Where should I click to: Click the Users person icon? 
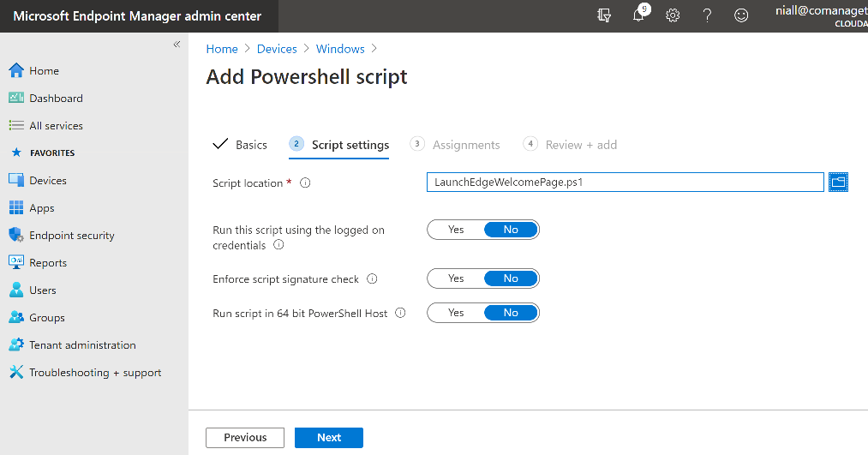click(x=16, y=290)
